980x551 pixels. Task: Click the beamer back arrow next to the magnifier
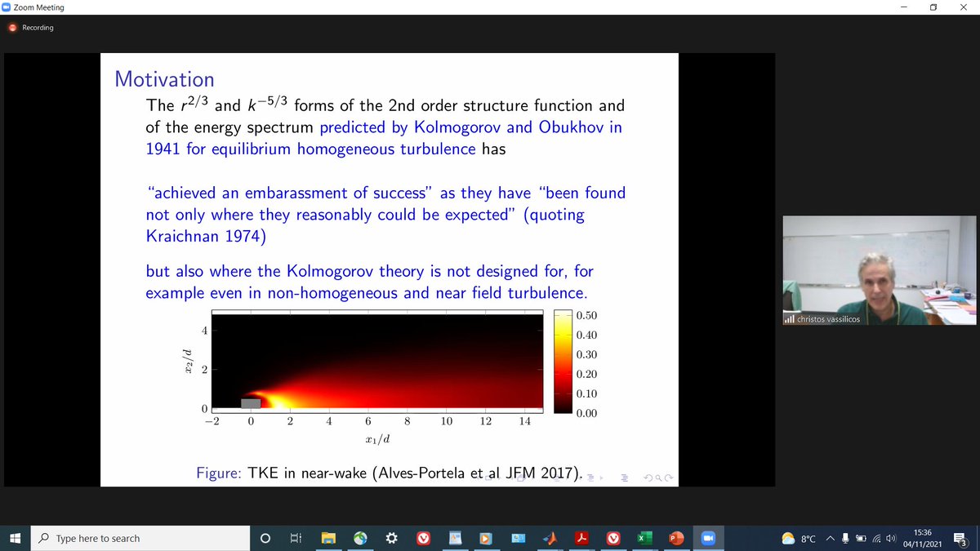(648, 478)
